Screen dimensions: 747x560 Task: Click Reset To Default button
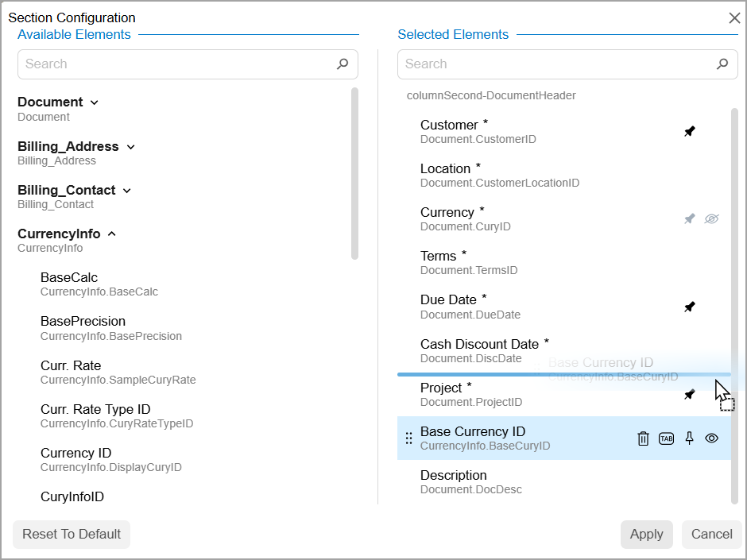[72, 535]
